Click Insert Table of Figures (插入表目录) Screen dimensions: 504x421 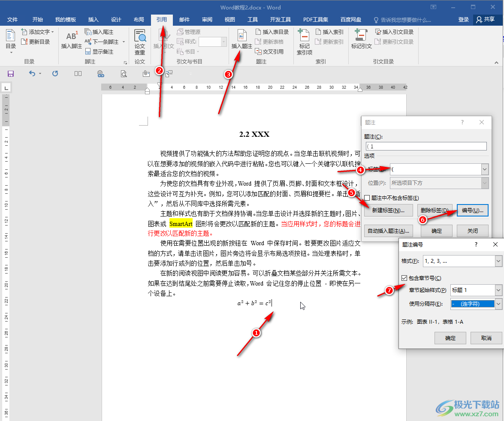272,32
